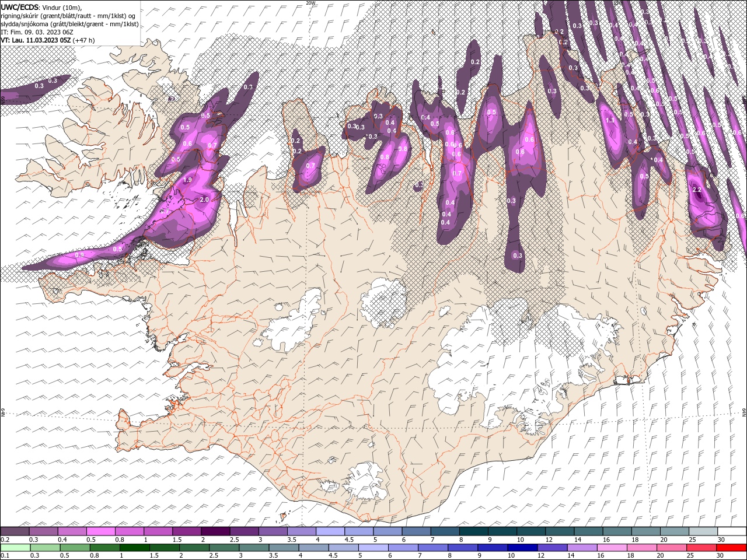The width and height of the screenshot is (747, 560).
Task: Select the rain legend swatch labeled 4.5
Action: tap(343, 548)
